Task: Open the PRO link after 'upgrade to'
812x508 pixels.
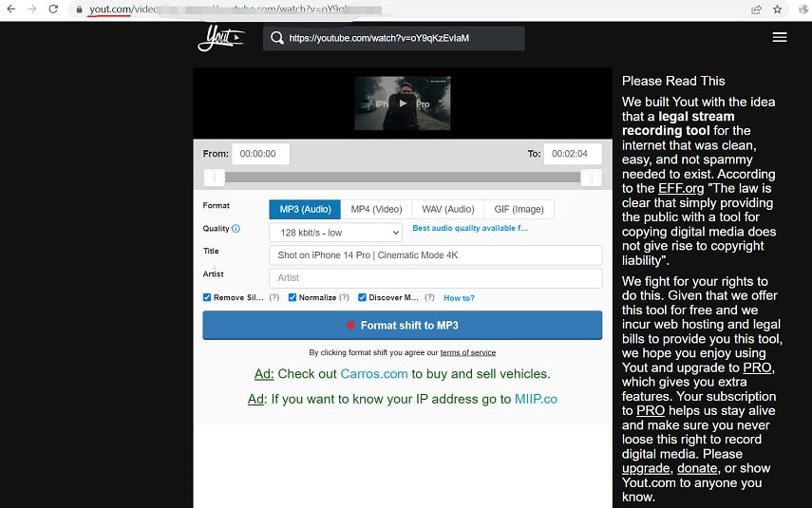Action: [757, 367]
